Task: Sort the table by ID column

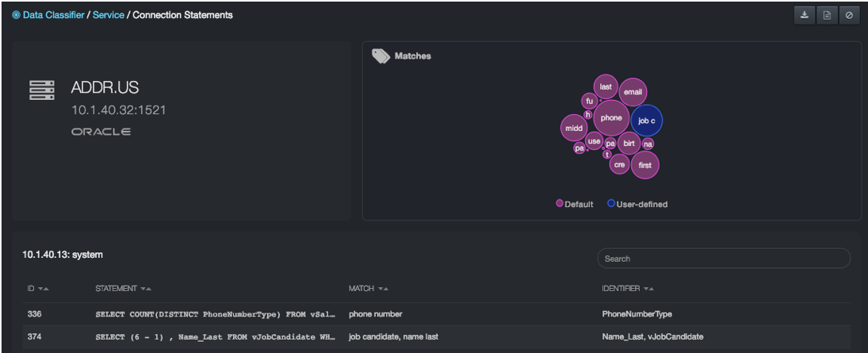Action: [x=38, y=289]
